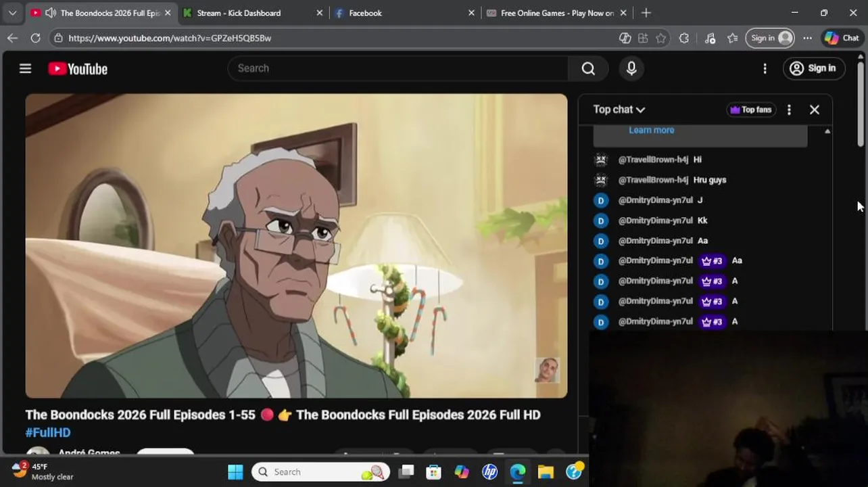Click the YouTube search magnifier button

click(x=588, y=68)
